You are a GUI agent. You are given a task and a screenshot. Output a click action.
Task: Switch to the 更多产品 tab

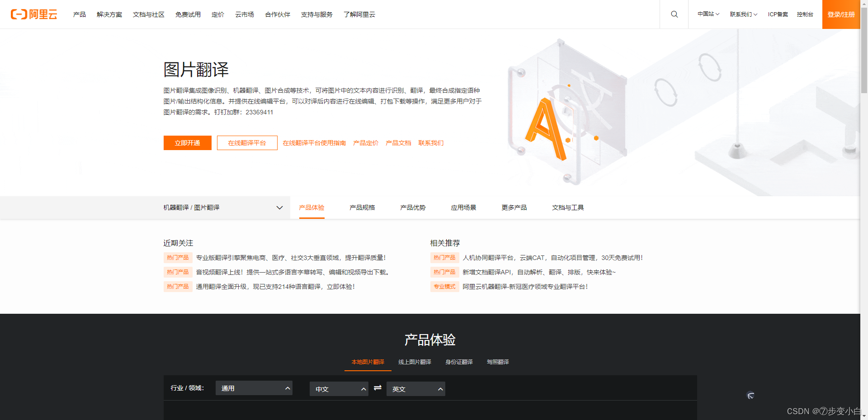pos(514,208)
